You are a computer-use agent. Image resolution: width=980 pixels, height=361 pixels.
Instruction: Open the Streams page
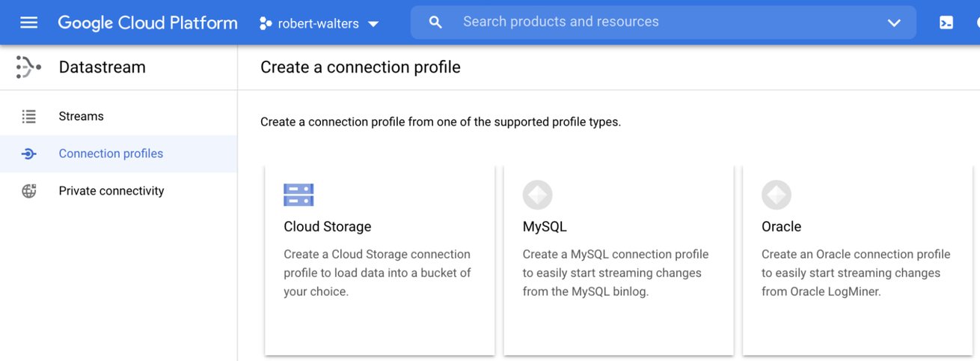[118, 116]
